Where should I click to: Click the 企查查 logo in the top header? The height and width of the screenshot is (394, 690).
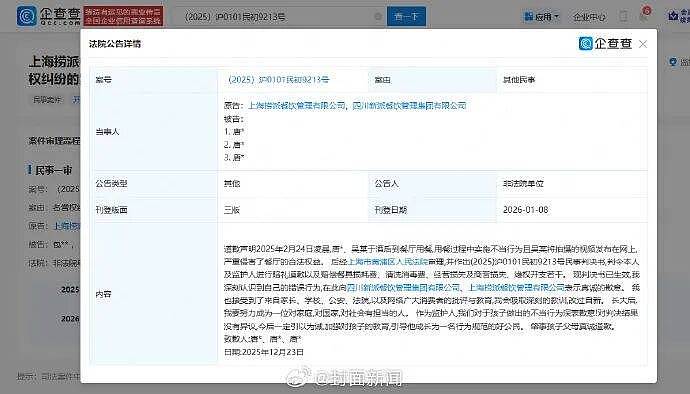48,16
